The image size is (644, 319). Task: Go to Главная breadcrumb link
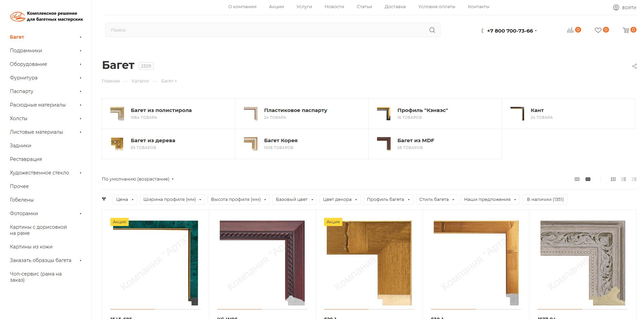[111, 81]
